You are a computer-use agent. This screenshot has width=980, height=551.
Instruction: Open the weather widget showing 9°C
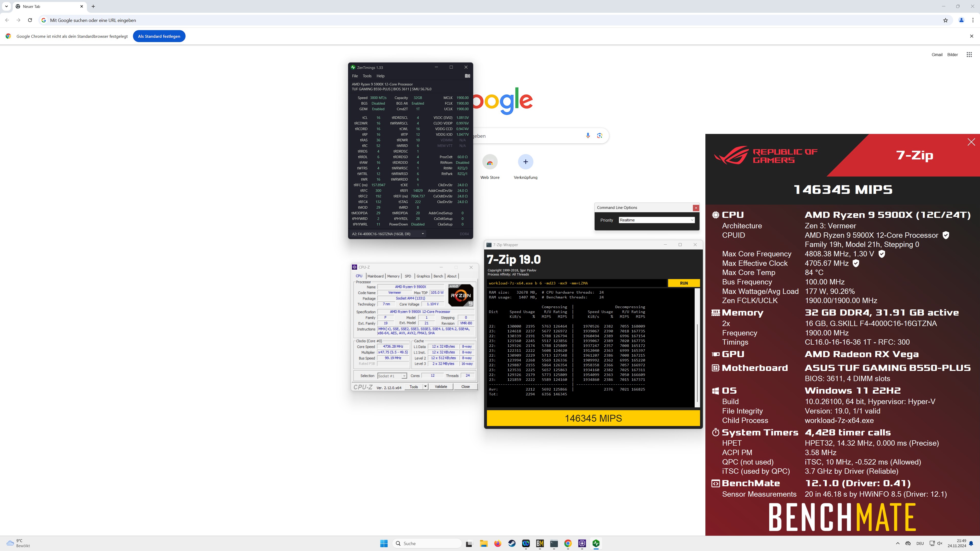[18, 543]
